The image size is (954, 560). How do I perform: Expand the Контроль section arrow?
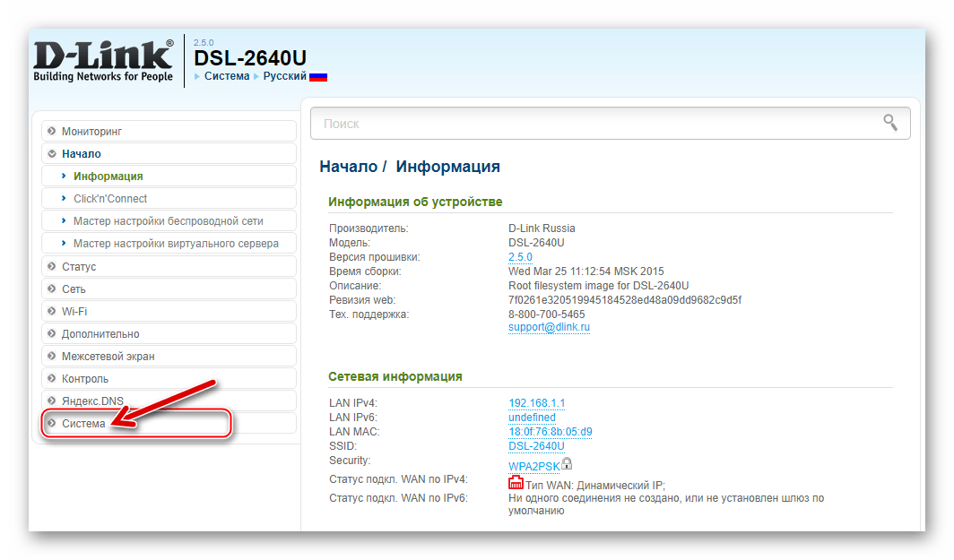click(x=52, y=378)
